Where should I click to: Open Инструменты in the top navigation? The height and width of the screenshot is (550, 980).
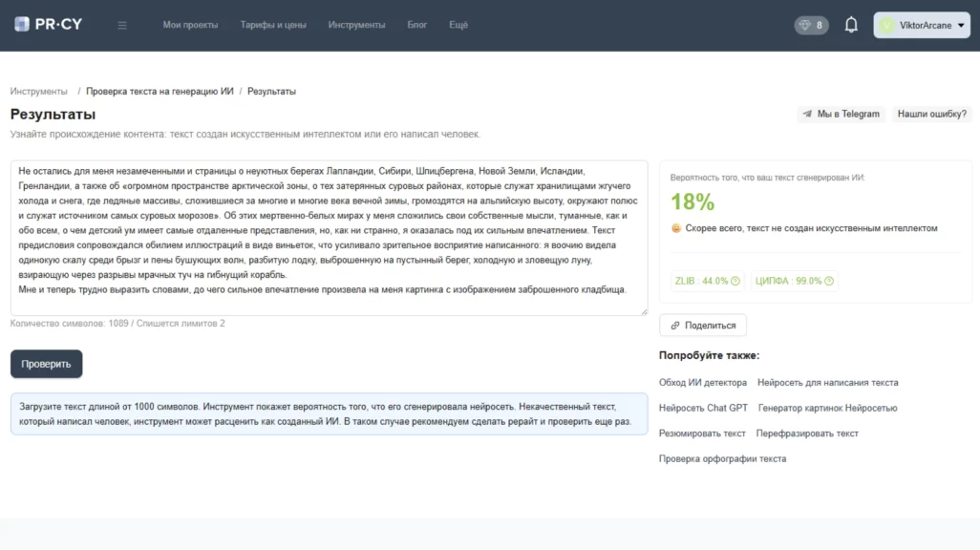click(356, 25)
